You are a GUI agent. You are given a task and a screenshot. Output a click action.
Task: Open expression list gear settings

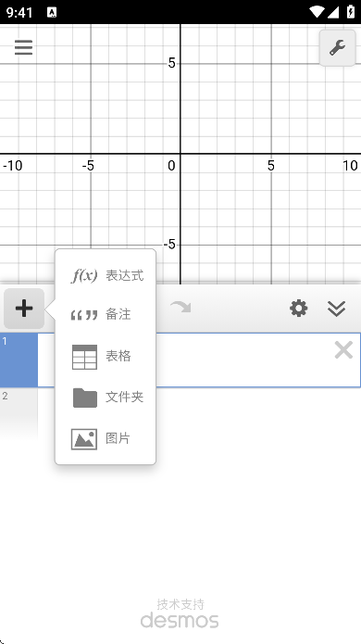tap(299, 309)
